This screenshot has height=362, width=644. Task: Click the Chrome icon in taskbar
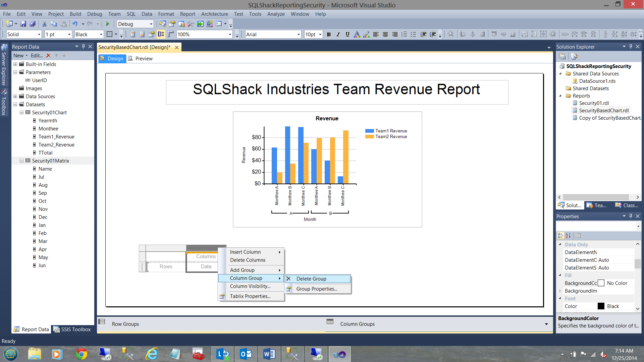[82, 354]
